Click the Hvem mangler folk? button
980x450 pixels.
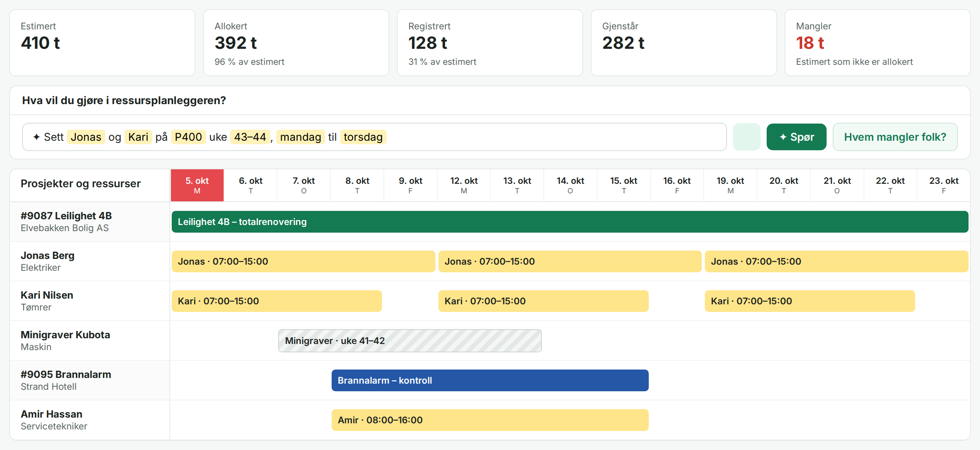click(895, 137)
